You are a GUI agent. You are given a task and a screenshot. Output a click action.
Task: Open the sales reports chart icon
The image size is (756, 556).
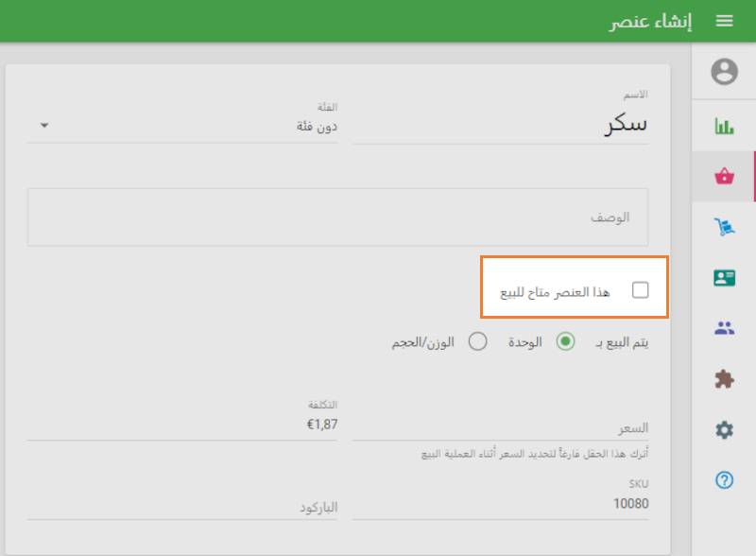pos(723,124)
